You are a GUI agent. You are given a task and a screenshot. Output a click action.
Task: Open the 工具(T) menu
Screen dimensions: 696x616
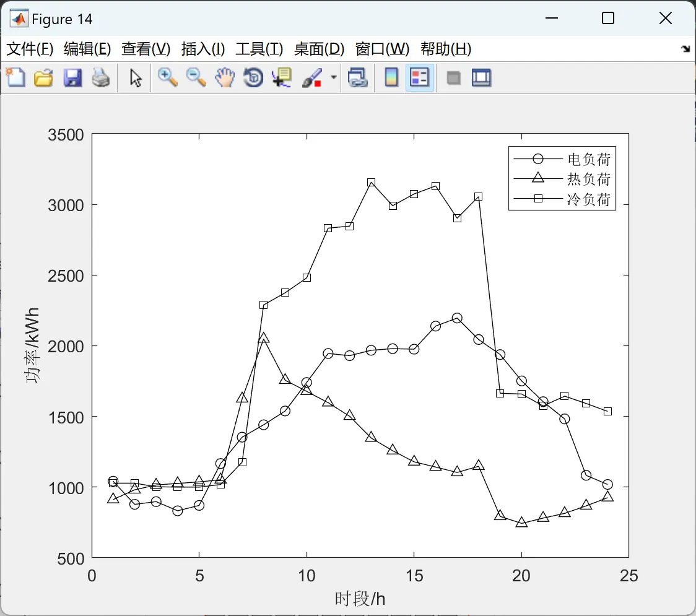(259, 49)
